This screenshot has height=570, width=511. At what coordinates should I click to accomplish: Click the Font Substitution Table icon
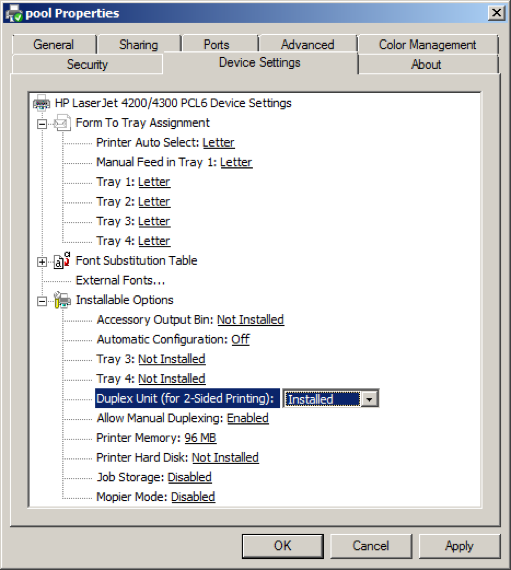(x=62, y=261)
